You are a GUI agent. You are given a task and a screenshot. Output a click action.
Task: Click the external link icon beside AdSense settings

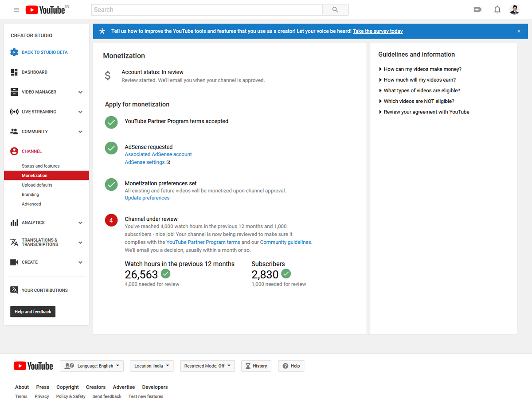coord(168,163)
